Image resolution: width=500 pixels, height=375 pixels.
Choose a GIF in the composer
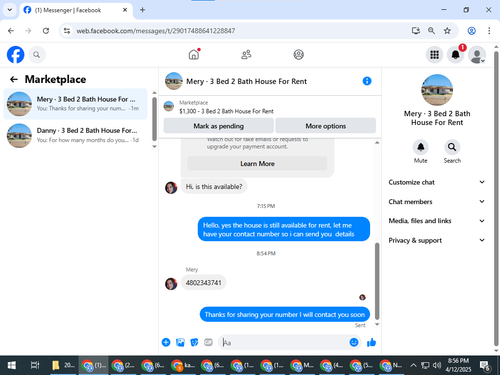click(208, 342)
